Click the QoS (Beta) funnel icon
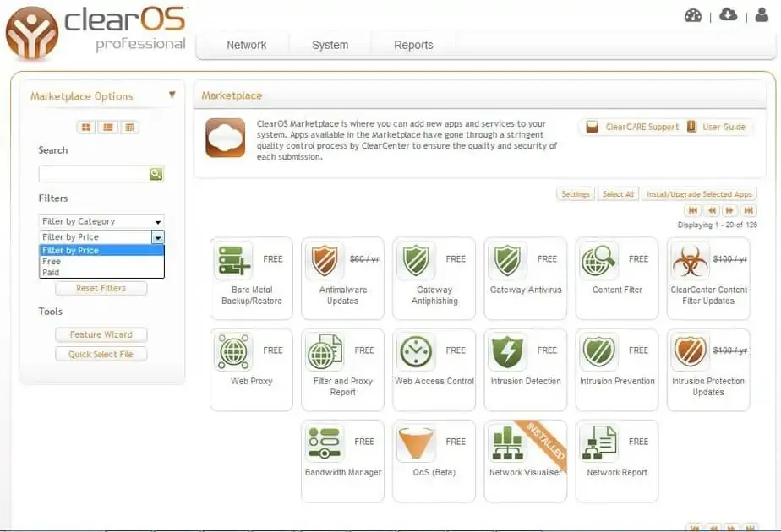The height and width of the screenshot is (532, 781). click(416, 443)
